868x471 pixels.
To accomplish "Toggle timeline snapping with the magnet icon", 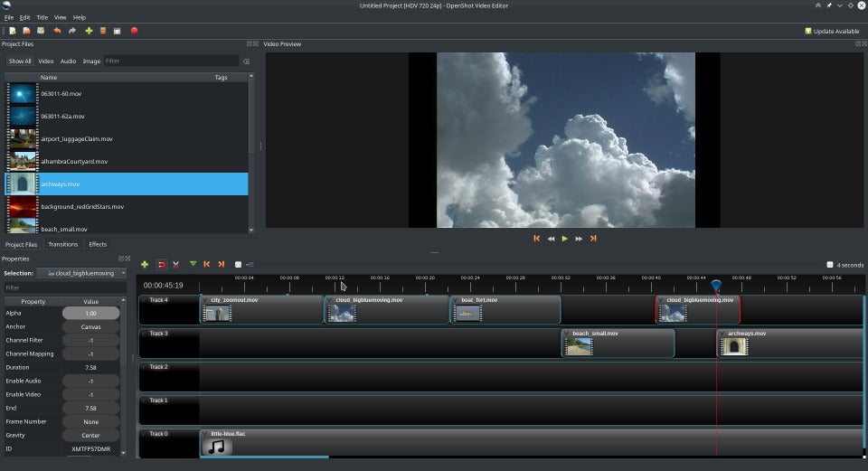I will [x=162, y=264].
